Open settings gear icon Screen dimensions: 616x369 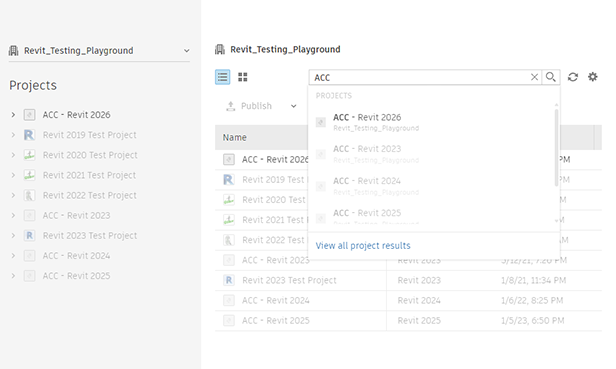[592, 77]
